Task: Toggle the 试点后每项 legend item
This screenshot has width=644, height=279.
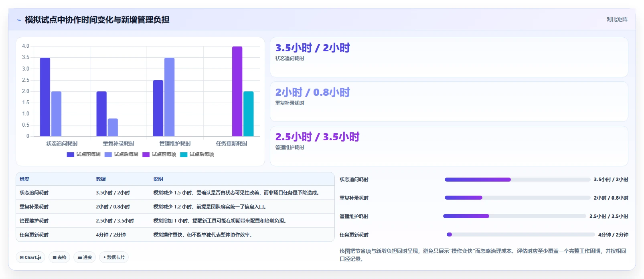Action: click(197, 154)
